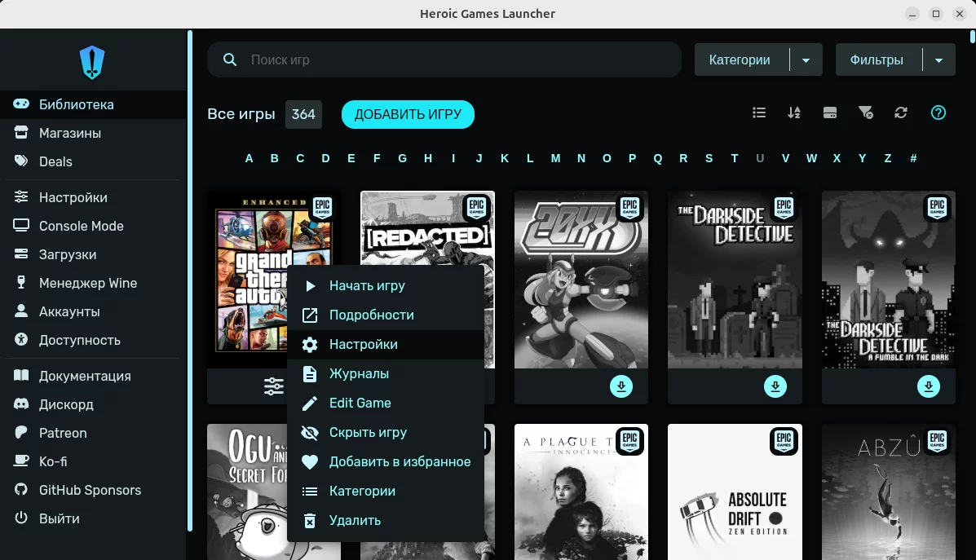
Task: Click the Фильтры button
Action: (x=878, y=60)
